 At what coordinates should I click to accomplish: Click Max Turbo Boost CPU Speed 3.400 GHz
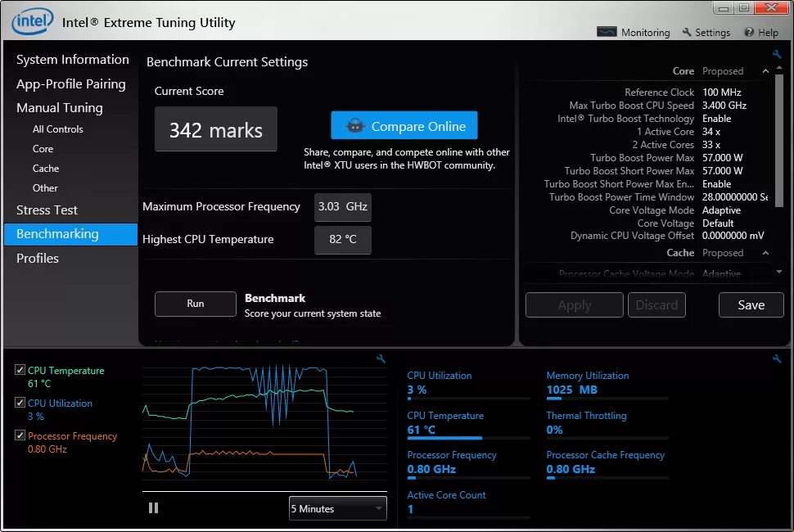[724, 106]
